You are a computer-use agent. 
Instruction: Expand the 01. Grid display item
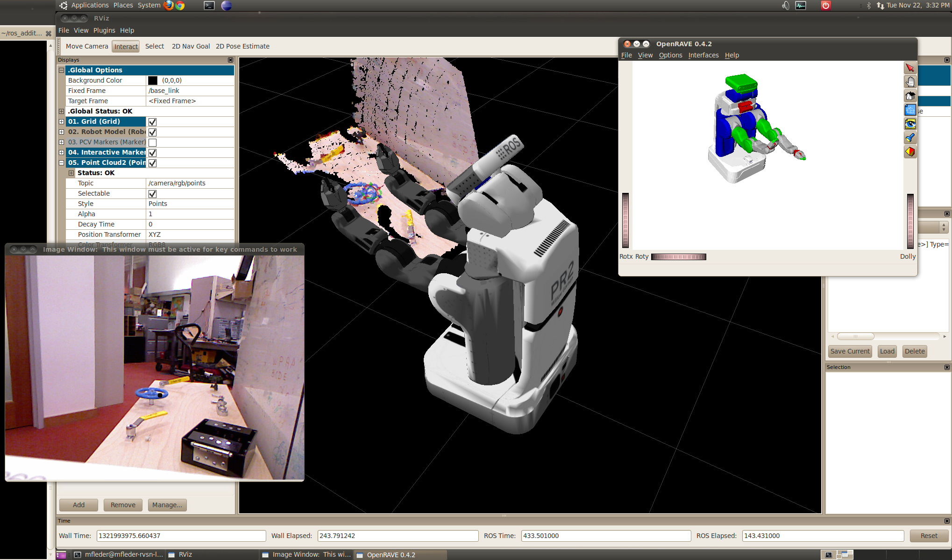61,121
